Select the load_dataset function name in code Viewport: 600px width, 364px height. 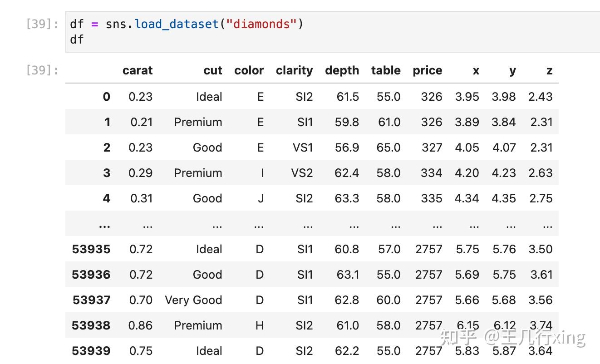176,24
